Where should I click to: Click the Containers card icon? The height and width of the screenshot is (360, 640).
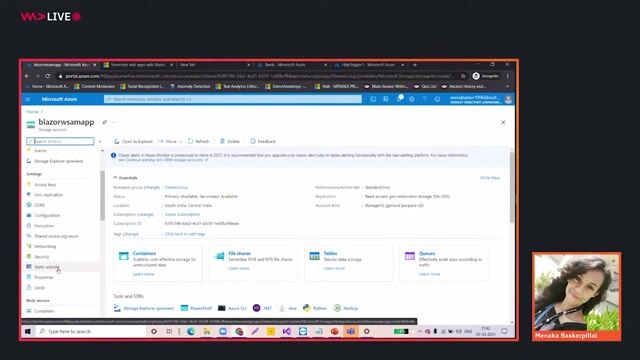[x=124, y=256]
